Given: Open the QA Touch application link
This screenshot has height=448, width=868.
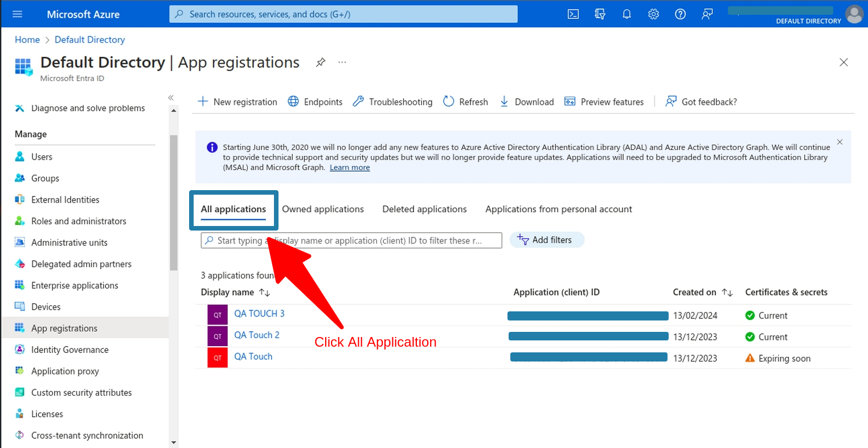Looking at the screenshot, I should [x=253, y=356].
